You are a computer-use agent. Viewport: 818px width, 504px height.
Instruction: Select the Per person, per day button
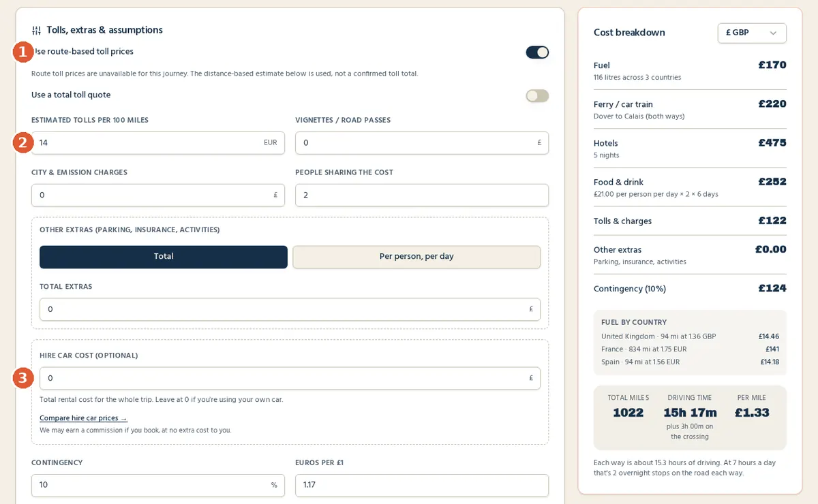[x=416, y=257]
